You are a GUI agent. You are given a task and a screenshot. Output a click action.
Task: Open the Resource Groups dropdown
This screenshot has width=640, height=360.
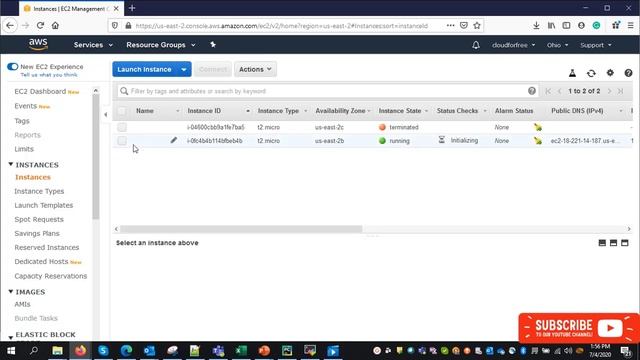(x=161, y=45)
